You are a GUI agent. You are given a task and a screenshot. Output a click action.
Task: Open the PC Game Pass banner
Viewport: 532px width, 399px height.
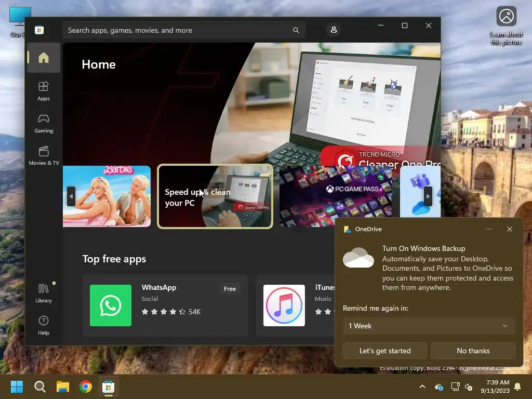pos(336,196)
